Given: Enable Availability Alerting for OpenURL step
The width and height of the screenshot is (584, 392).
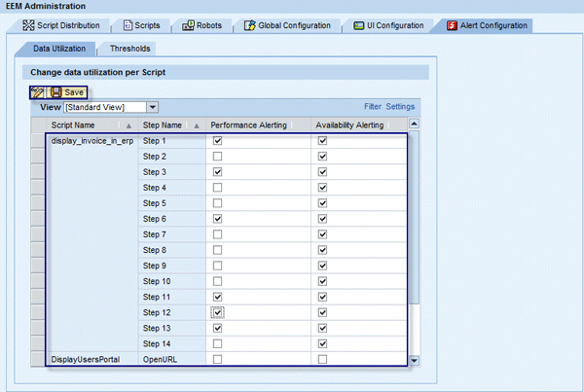Looking at the screenshot, I should point(322,359).
